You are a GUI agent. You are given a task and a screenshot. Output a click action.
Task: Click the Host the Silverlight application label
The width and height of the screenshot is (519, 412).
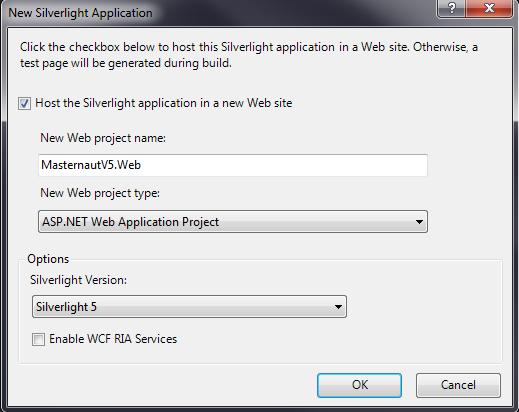pyautogui.click(x=164, y=103)
